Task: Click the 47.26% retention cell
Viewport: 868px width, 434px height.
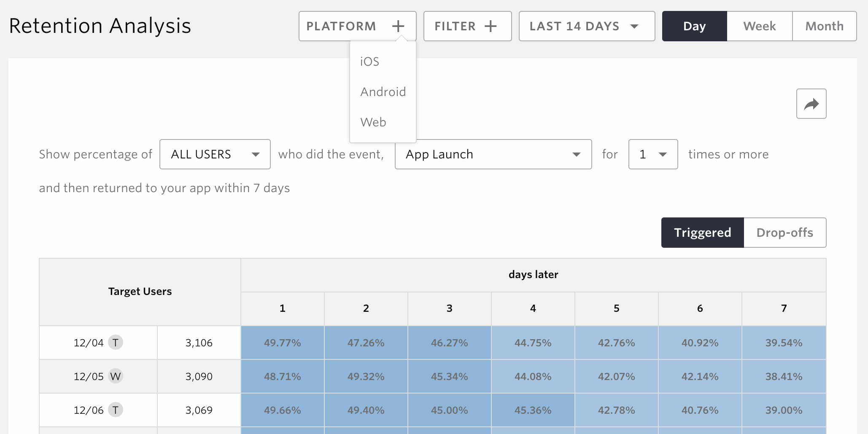Action: point(366,343)
